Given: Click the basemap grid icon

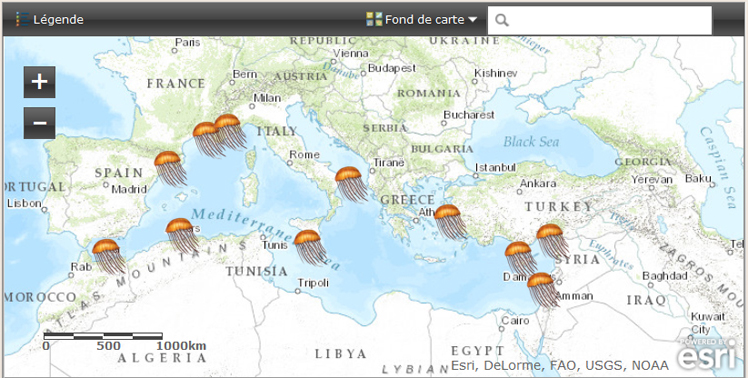Looking at the screenshot, I should [374, 20].
